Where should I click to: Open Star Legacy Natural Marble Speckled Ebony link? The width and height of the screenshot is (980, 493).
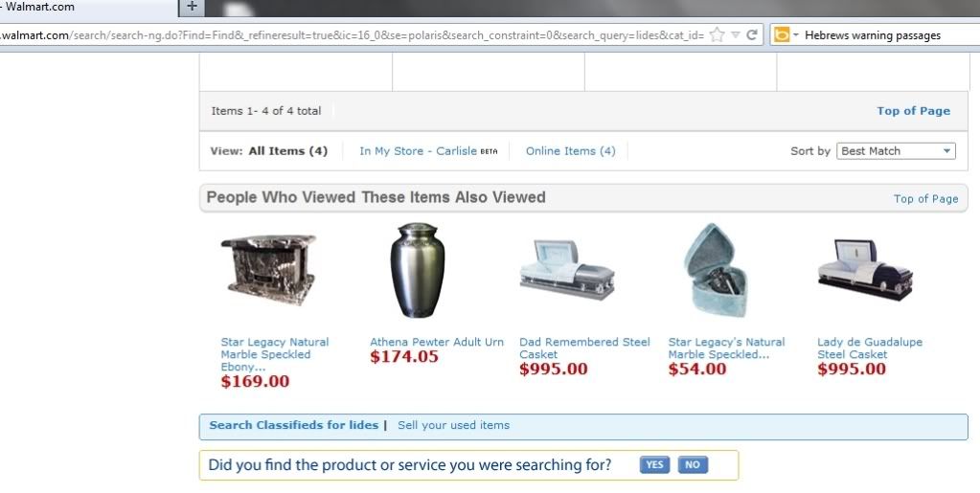[274, 354]
